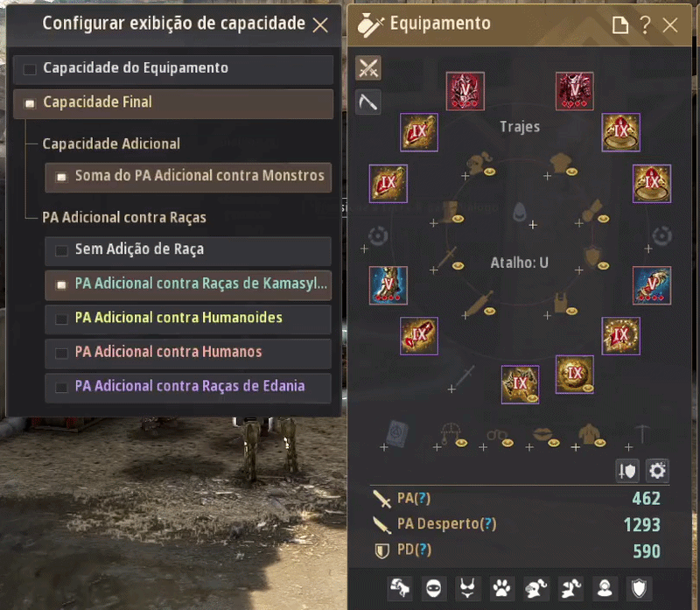Click the paw print pet icon
Screen dimensions: 700x610
point(501,588)
